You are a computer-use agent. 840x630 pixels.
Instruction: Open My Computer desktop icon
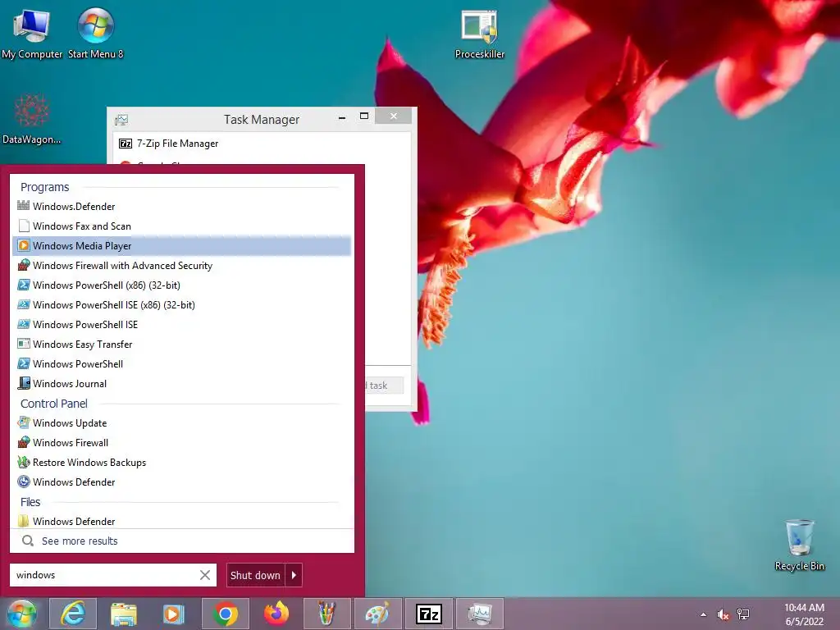[x=32, y=32]
